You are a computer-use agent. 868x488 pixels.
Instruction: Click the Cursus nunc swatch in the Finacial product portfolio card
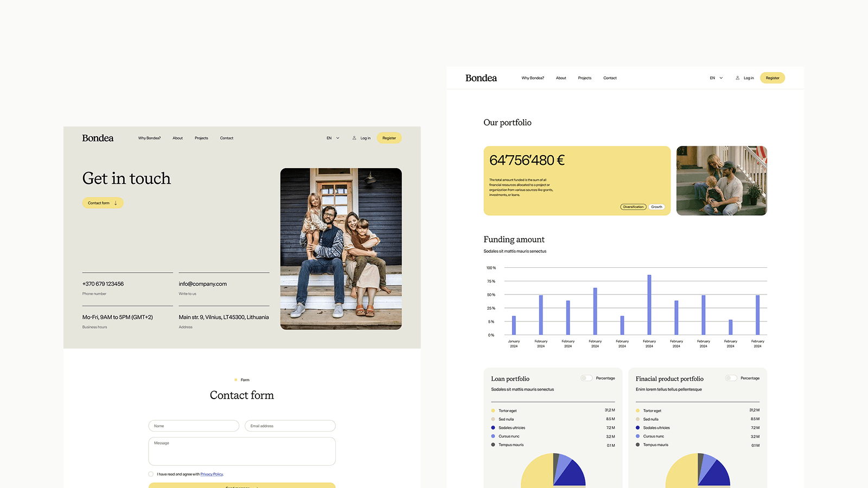pos(638,436)
